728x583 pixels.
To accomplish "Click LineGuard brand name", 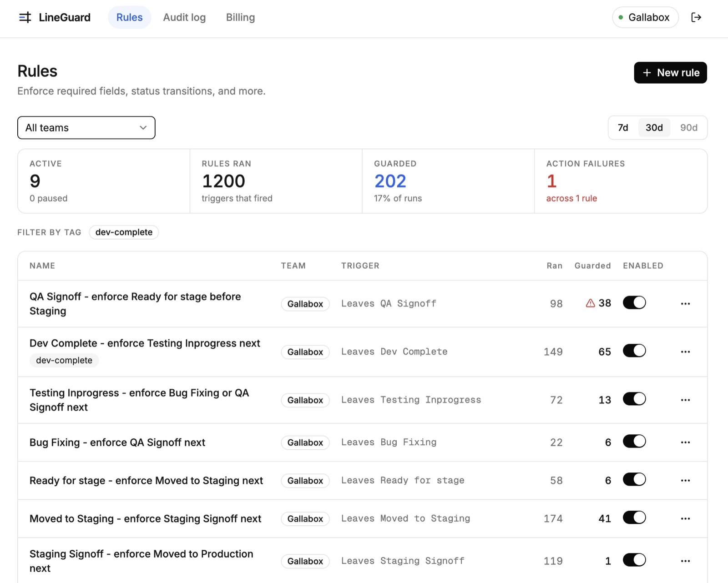I will tap(65, 17).
